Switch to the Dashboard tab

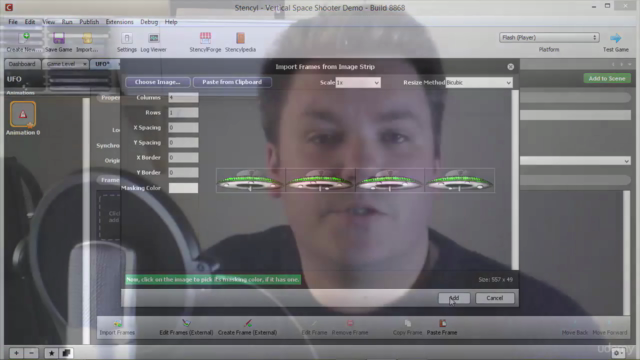[x=22, y=64]
